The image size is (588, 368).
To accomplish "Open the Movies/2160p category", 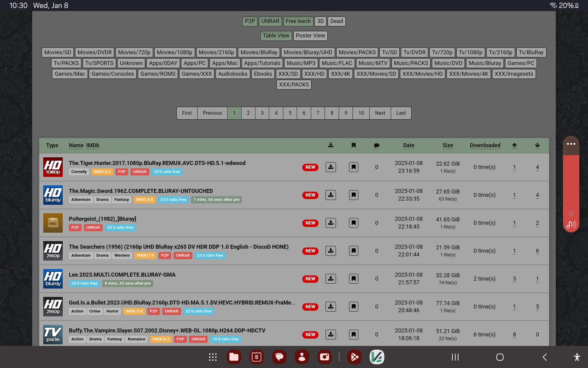I will pyautogui.click(x=216, y=52).
